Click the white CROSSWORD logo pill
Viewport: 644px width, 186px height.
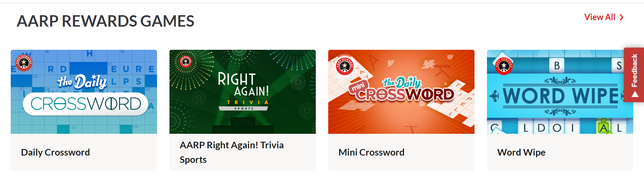(86, 104)
